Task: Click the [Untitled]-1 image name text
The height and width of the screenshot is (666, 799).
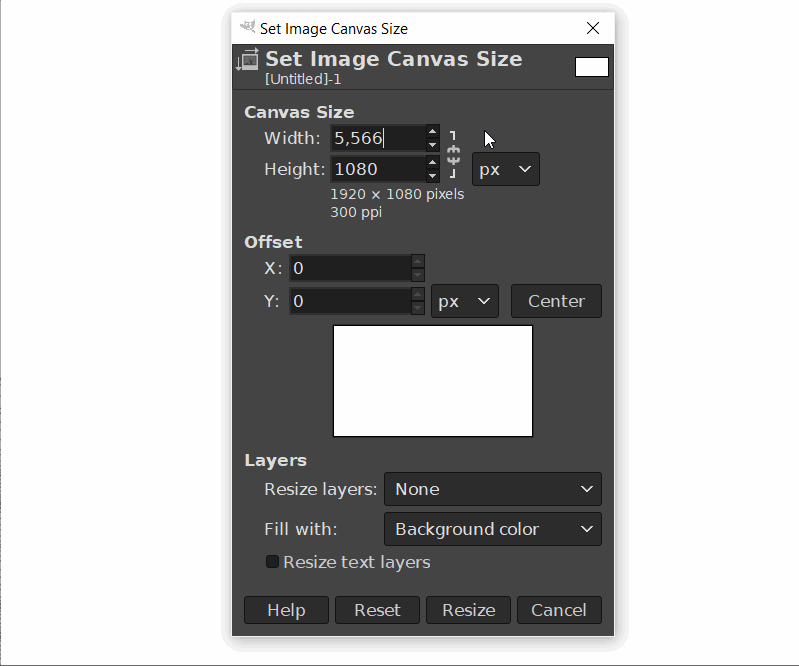Action: point(303,79)
